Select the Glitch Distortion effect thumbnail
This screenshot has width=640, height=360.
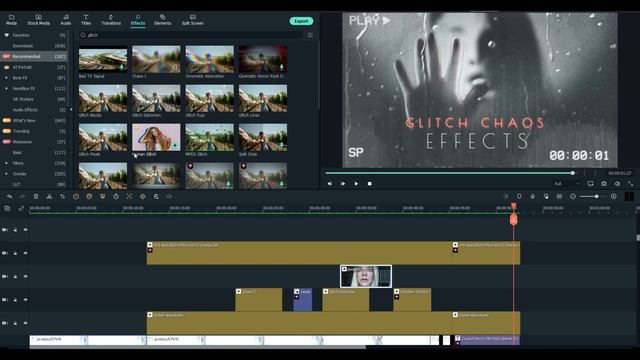click(x=156, y=98)
